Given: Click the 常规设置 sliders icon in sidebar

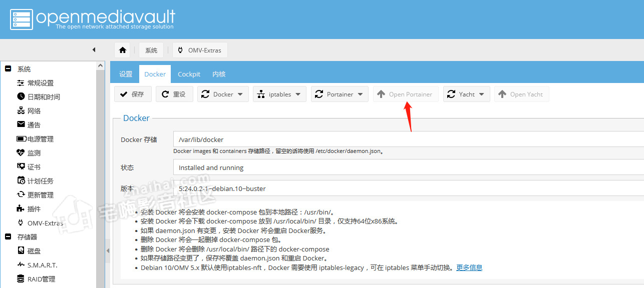Looking at the screenshot, I should coord(21,83).
